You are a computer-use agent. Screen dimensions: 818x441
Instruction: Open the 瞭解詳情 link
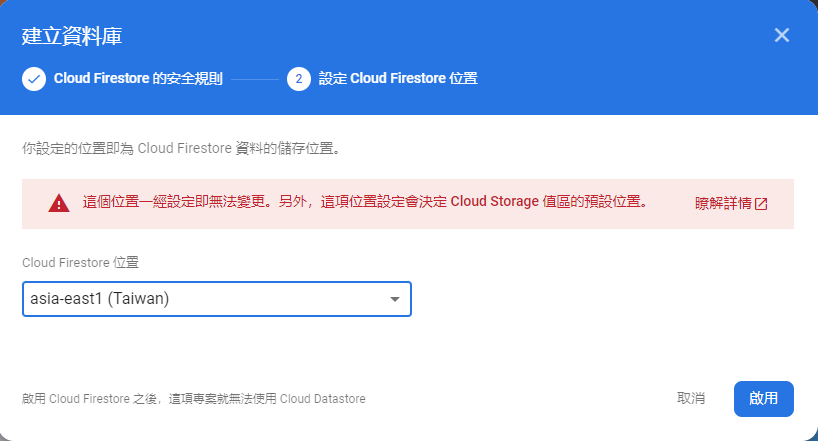[x=723, y=203]
